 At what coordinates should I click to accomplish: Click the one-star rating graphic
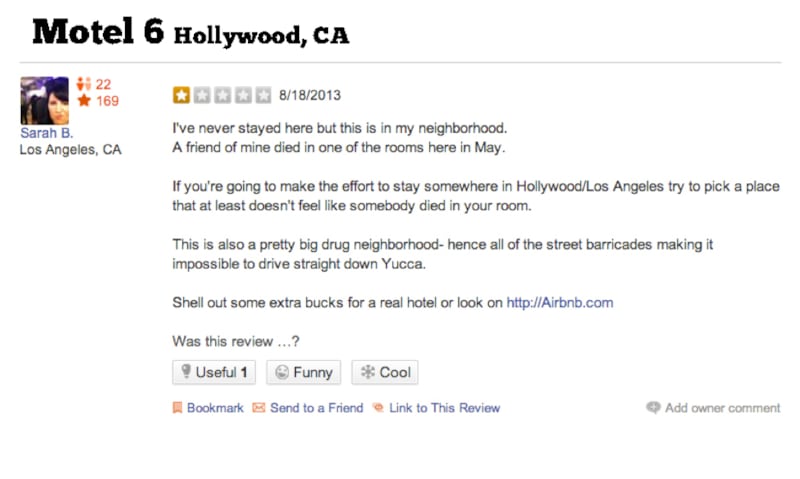(x=222, y=96)
